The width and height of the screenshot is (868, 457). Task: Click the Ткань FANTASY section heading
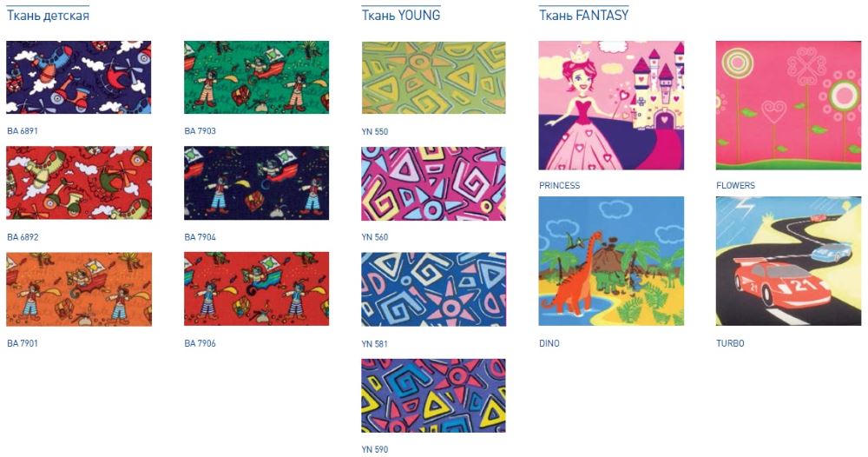[x=584, y=16]
